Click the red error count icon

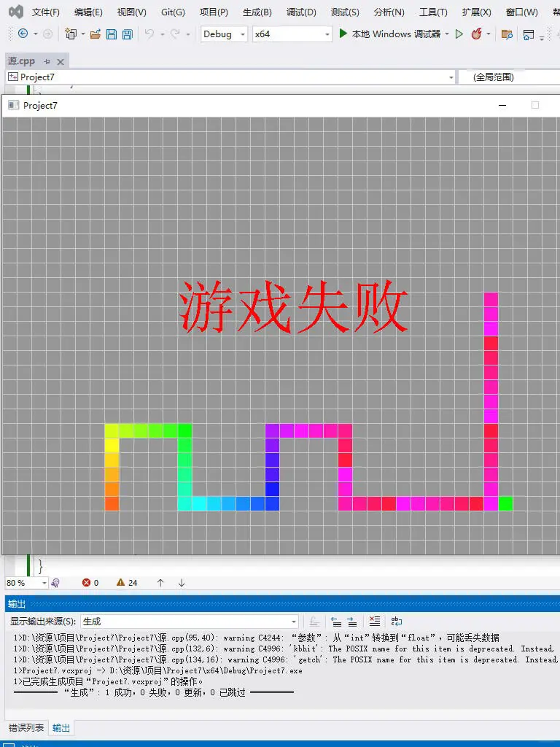(86, 583)
